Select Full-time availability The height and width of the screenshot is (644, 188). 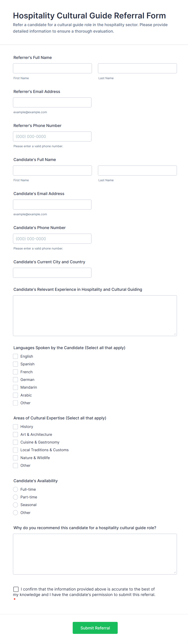[16, 489]
